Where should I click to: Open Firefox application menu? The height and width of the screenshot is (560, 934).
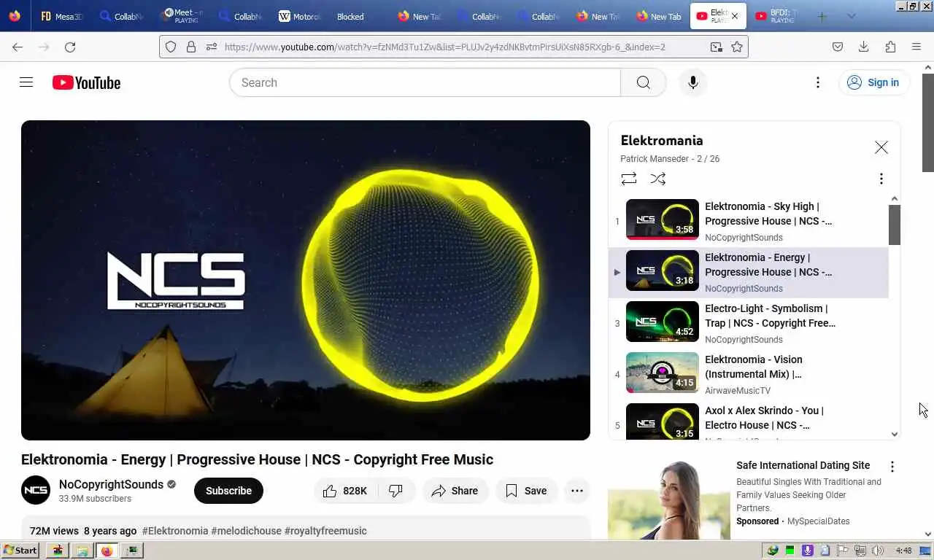pos(916,47)
